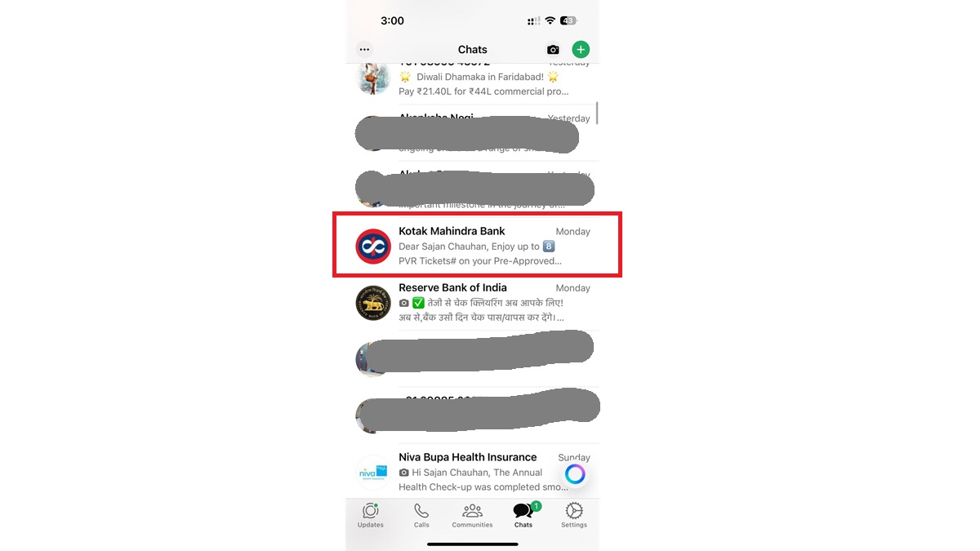The width and height of the screenshot is (980, 551).
Task: Open the Reserve Bank of India chat
Action: [477, 302]
